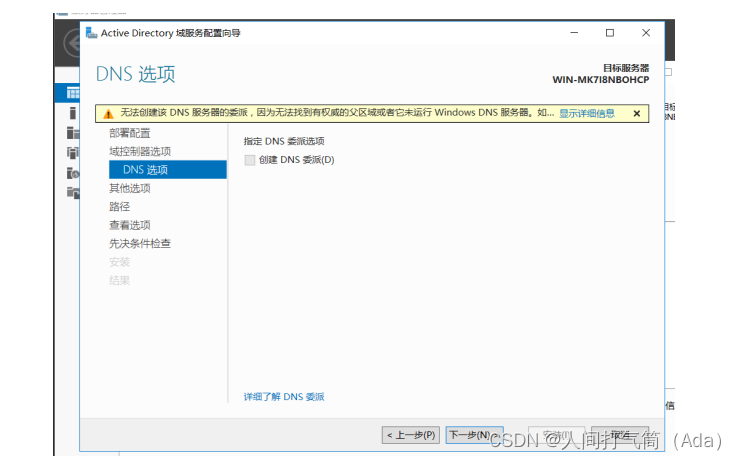
Task: Go to the 路径 step
Action: click(119, 207)
